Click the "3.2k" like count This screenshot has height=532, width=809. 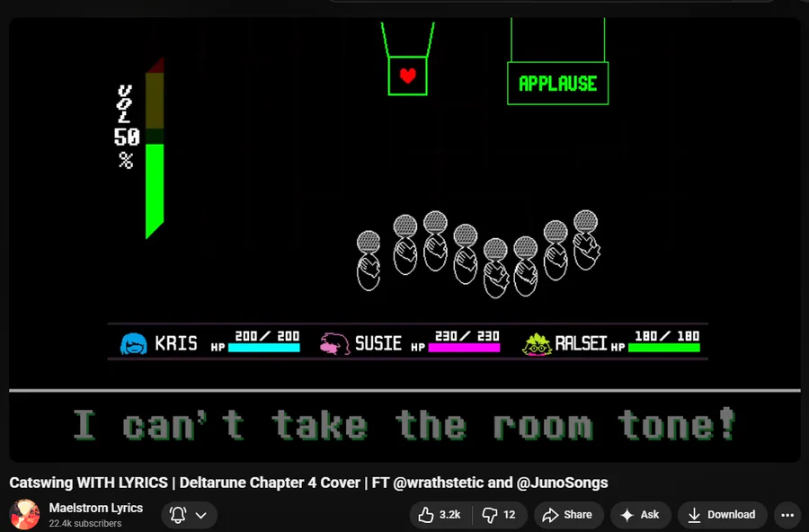click(450, 514)
